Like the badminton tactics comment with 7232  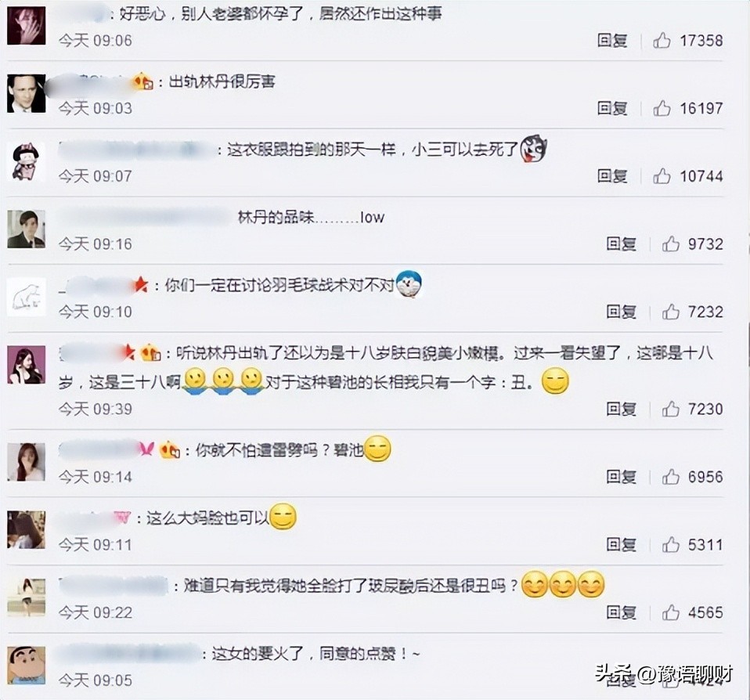coord(671,312)
